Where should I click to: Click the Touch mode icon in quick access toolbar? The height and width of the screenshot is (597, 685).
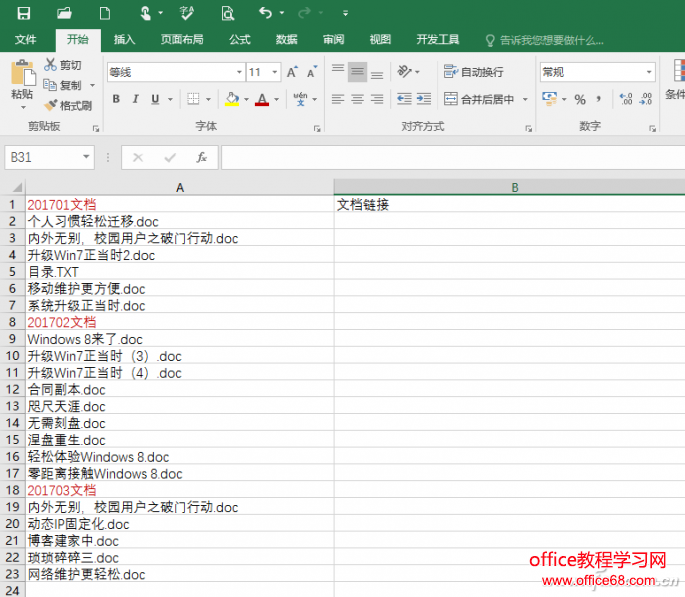(145, 13)
